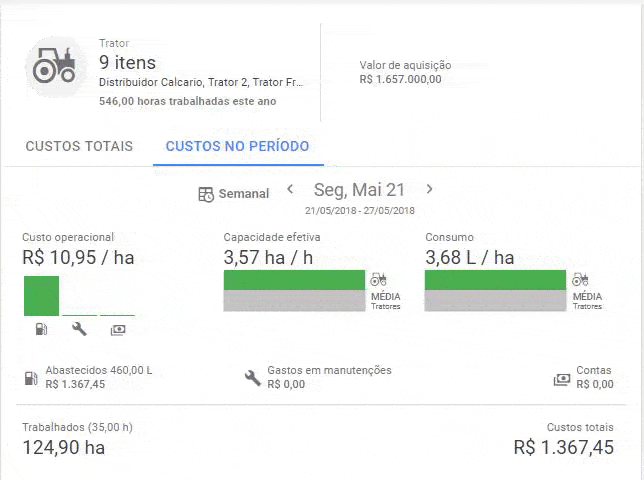Click the gray Consumo average bar
Viewport: 644px width, 480px height.
[x=495, y=301]
